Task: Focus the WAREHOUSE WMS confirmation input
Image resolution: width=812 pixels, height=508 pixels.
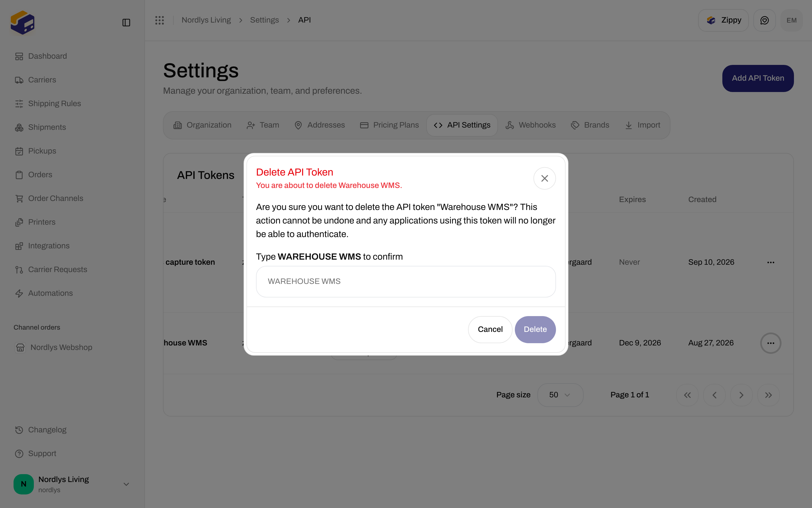Action: tap(406, 282)
